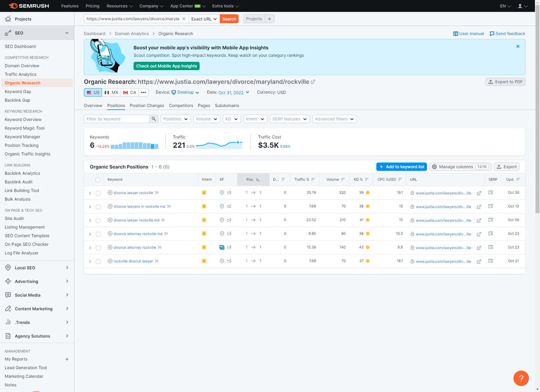Viewport: 540px width, 392px height.
Task: Check the box for divorce lawyers in rockville md
Action: (98, 207)
